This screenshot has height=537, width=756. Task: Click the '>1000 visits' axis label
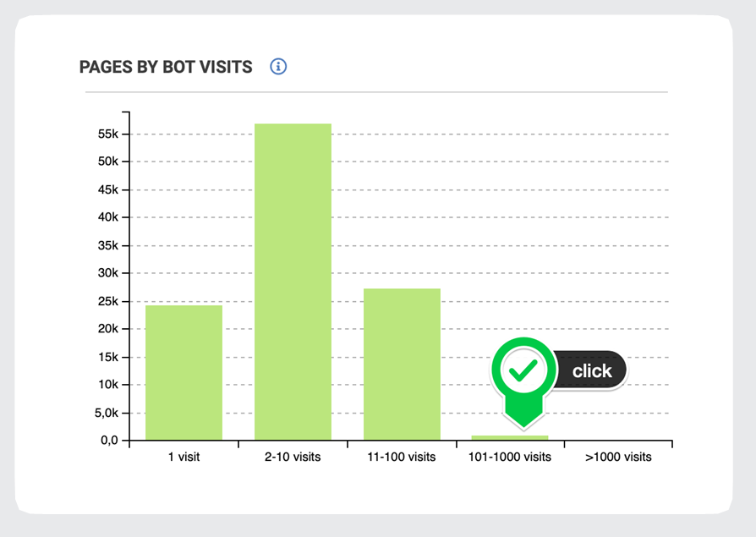(x=618, y=457)
